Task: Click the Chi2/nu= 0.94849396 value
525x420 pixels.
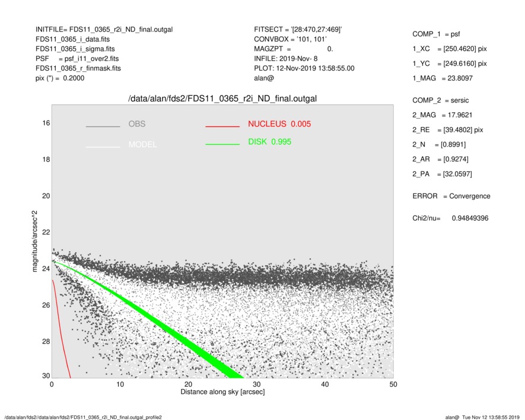Action: tap(450, 218)
